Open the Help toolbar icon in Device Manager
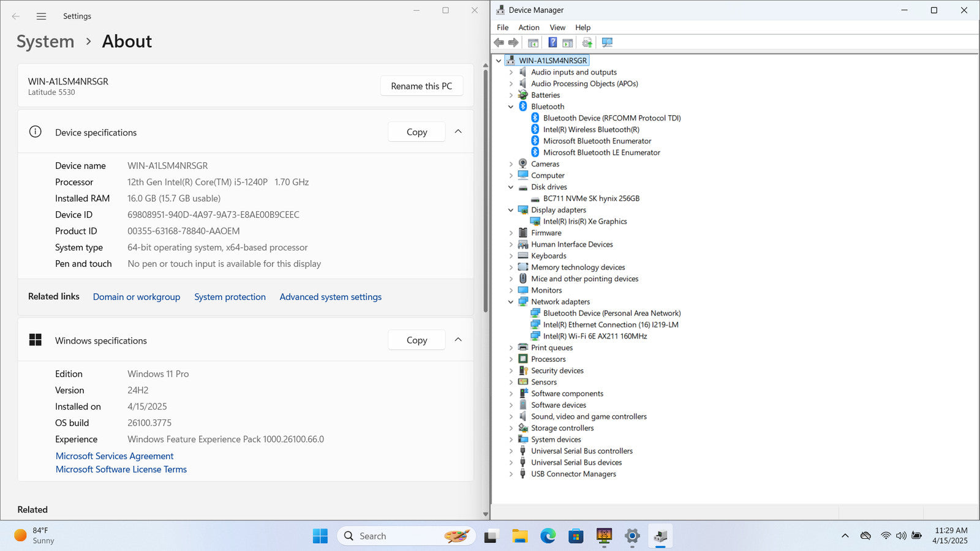The width and height of the screenshot is (980, 551). pos(552,42)
